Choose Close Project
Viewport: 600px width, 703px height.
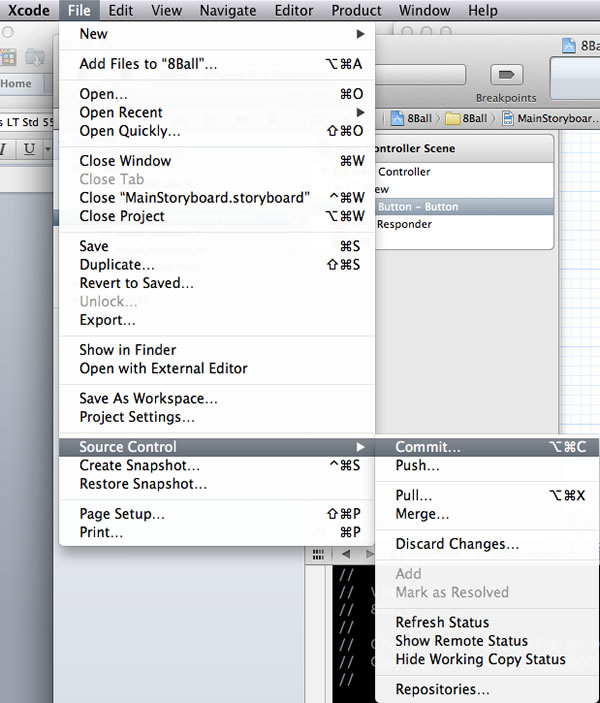click(x=217, y=216)
